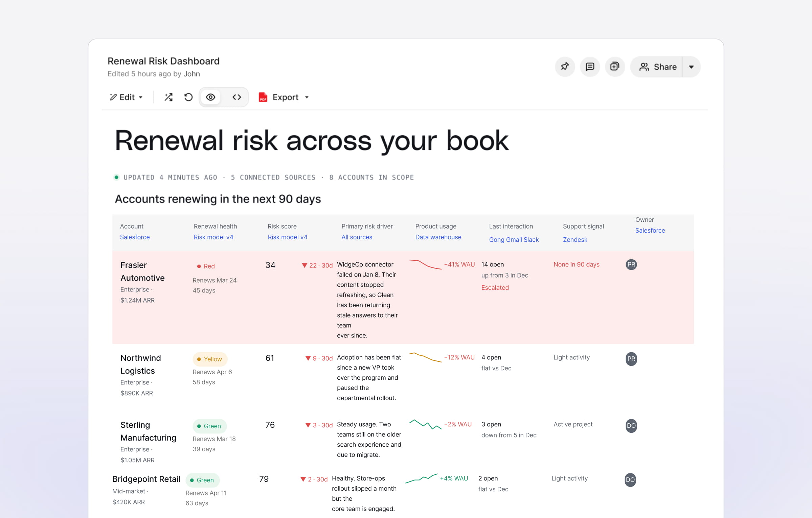812x518 pixels.
Task: Click 4 open support tickets
Action: tap(491, 357)
